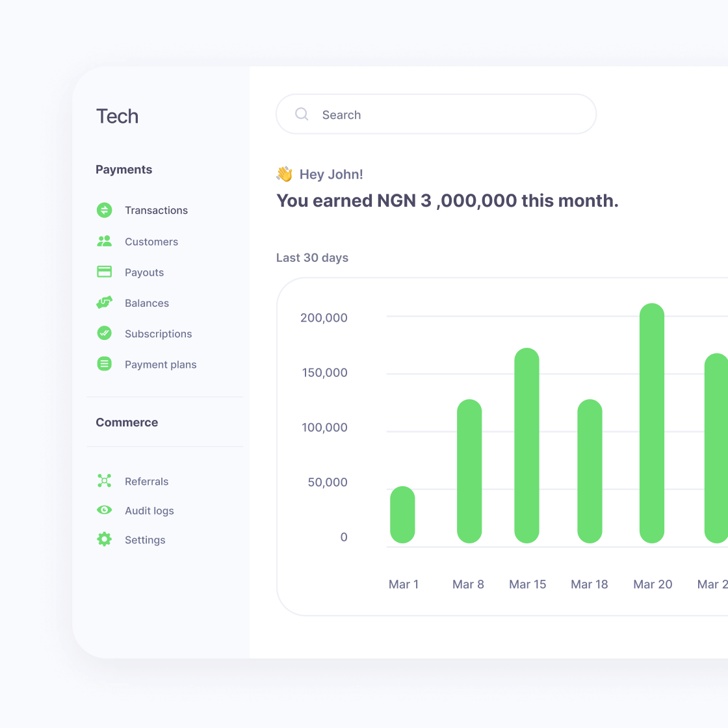Click the tallest Mar 20 bar

coord(652,423)
